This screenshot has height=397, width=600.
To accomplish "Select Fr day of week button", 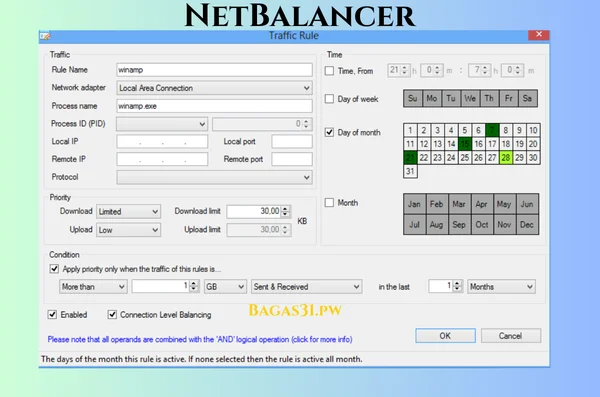I will 508,98.
